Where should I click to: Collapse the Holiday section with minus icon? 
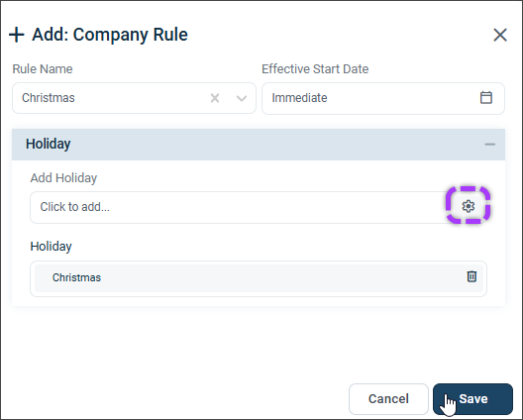click(489, 144)
